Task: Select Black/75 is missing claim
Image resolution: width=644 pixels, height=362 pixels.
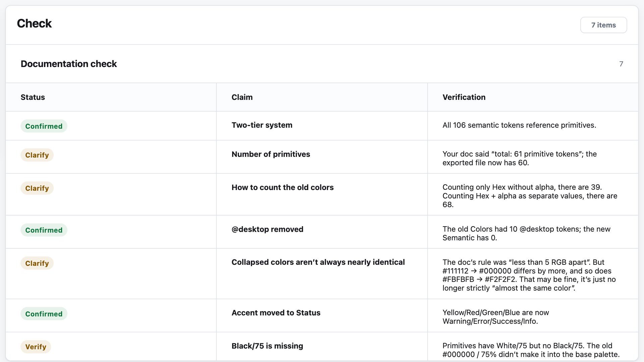Action: pos(267,346)
